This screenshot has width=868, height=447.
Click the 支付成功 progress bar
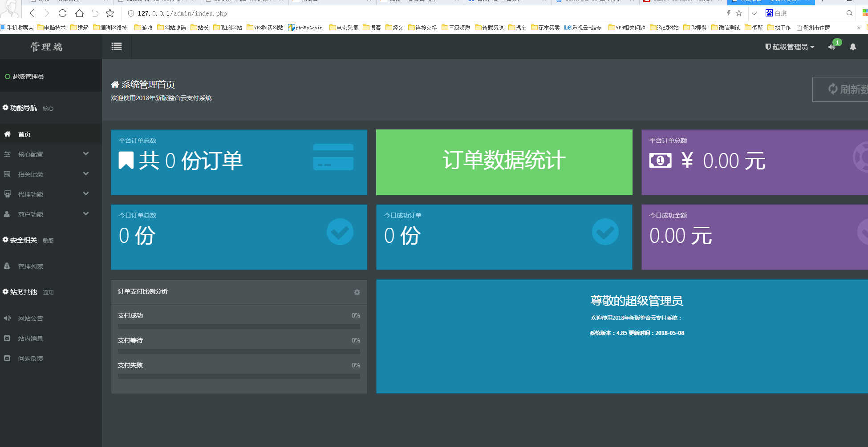tap(239, 326)
